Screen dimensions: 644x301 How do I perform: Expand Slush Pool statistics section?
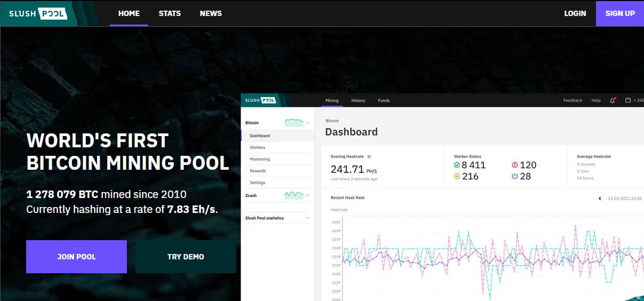coord(308,218)
